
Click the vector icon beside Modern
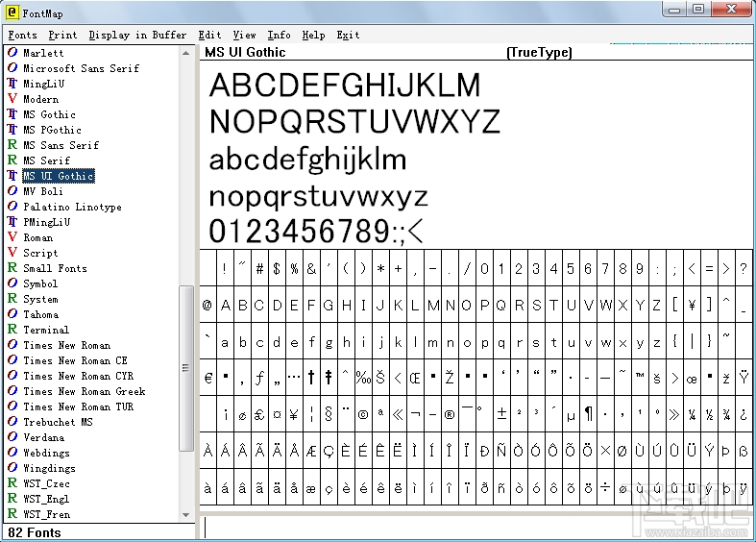(x=12, y=98)
